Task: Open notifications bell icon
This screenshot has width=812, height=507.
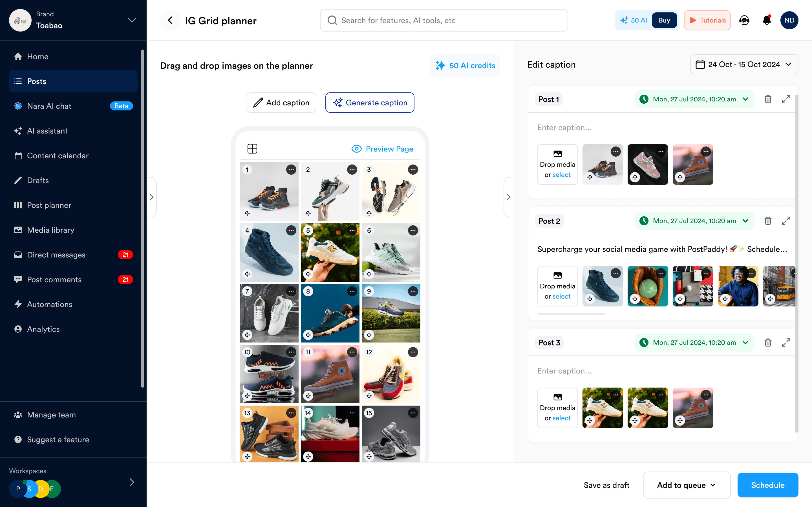Action: click(x=767, y=21)
